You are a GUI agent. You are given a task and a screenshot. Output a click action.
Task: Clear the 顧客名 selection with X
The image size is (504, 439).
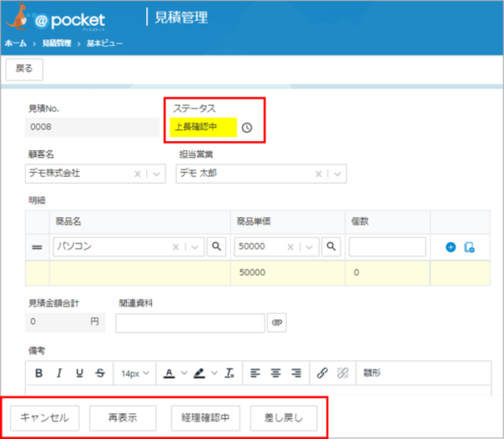[x=138, y=174]
